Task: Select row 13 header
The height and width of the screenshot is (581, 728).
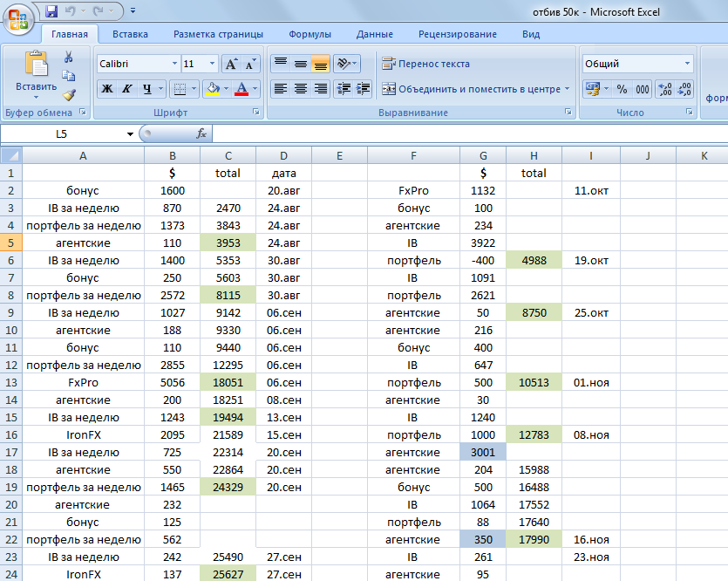Action: tap(11, 383)
